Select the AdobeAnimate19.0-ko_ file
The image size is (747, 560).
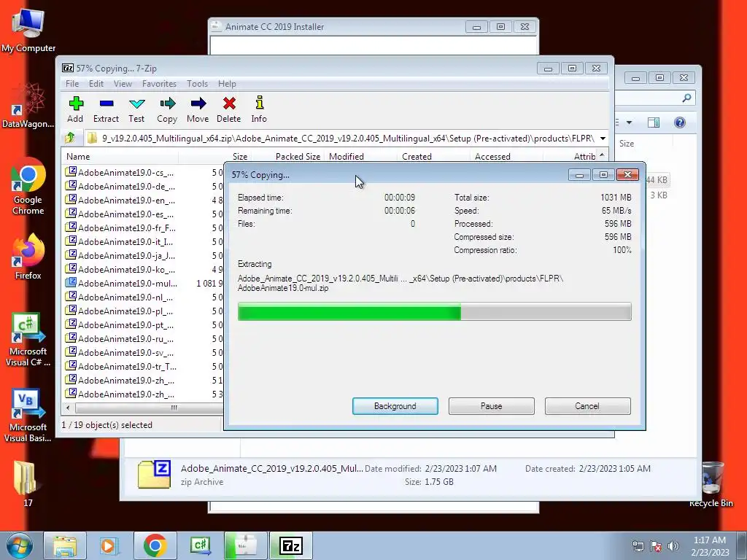tap(120, 269)
